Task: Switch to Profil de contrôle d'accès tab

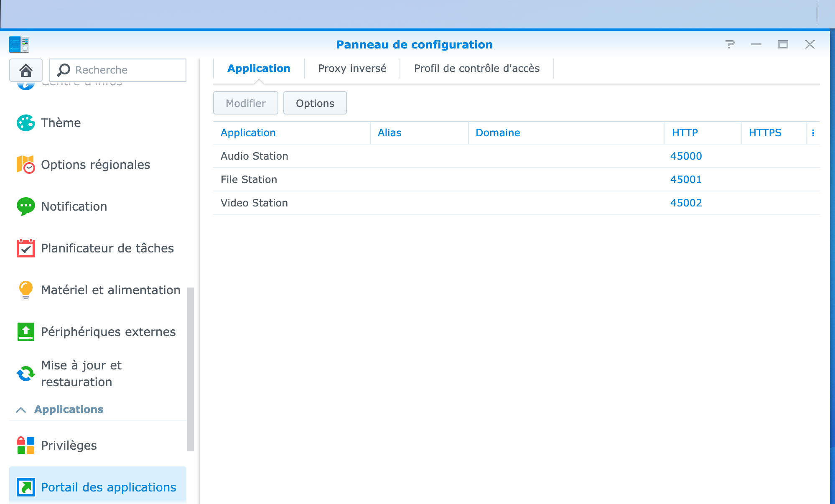Action: tap(477, 69)
